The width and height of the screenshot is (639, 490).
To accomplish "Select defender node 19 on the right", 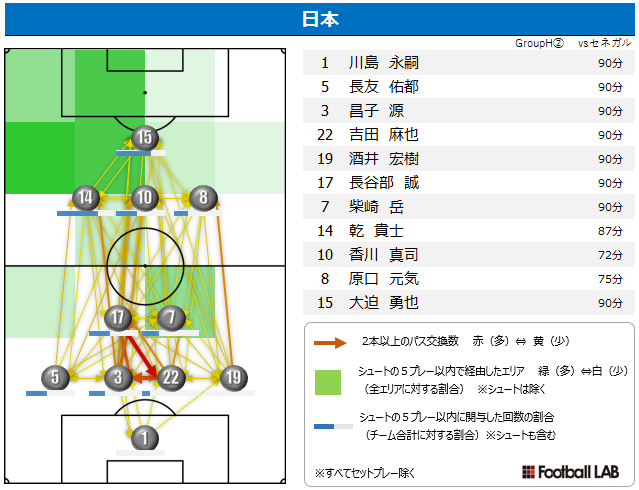I will [x=234, y=377].
